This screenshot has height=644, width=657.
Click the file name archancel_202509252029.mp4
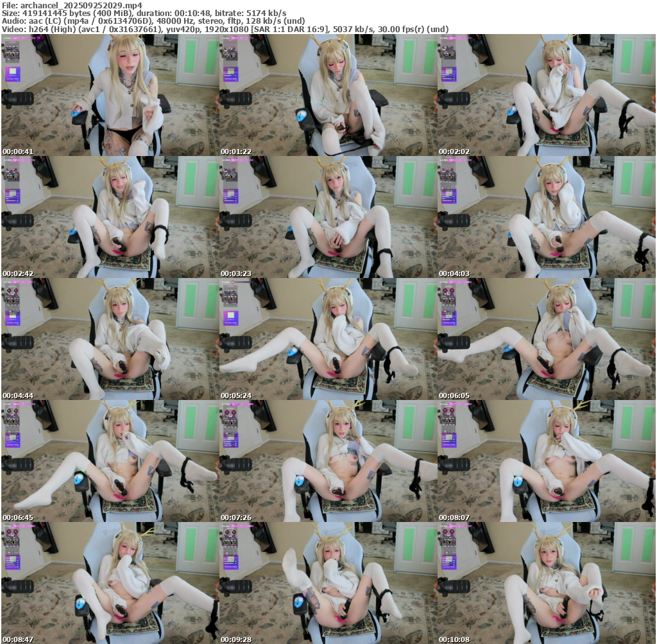(81, 5)
